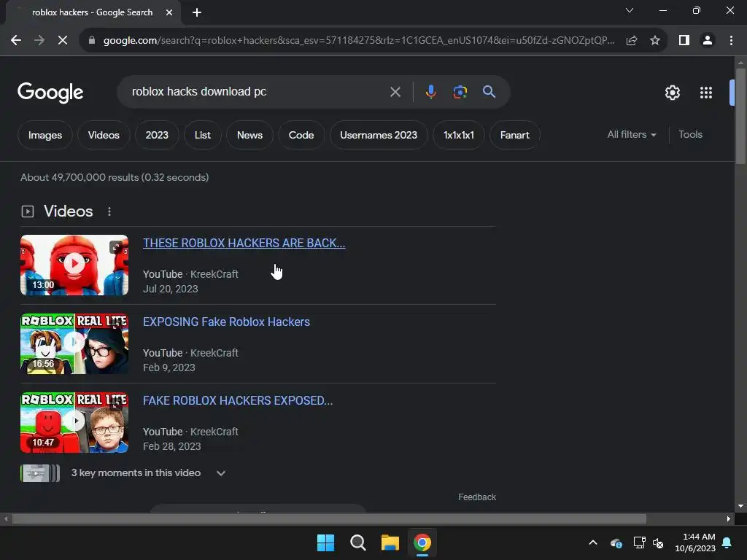Viewport: 747px width, 560px height.
Task: Select the 1x1x1x1 filter chip
Action: click(x=459, y=135)
